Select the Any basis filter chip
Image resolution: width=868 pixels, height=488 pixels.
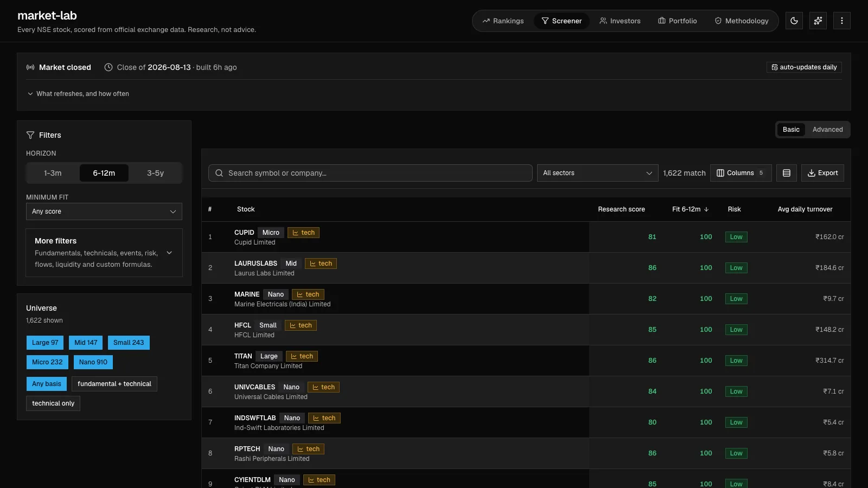pos(47,384)
